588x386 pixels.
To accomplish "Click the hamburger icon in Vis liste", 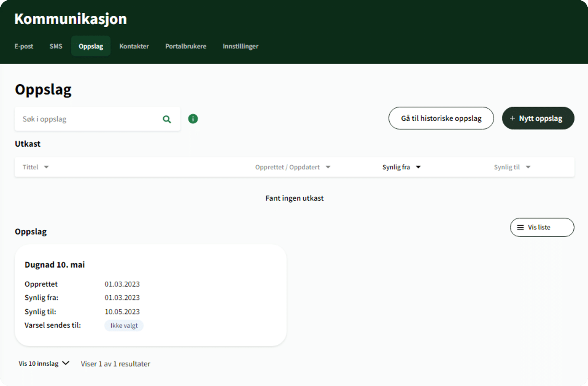I will (x=520, y=227).
